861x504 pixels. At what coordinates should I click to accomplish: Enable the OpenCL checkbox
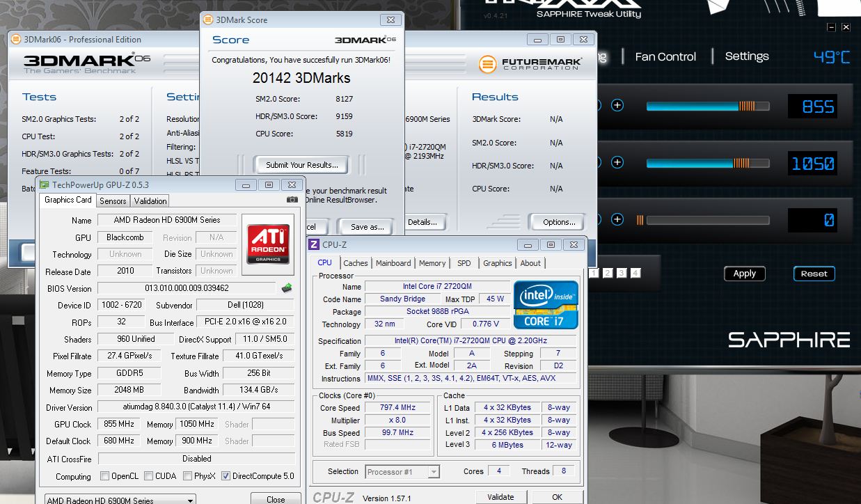tap(104, 476)
